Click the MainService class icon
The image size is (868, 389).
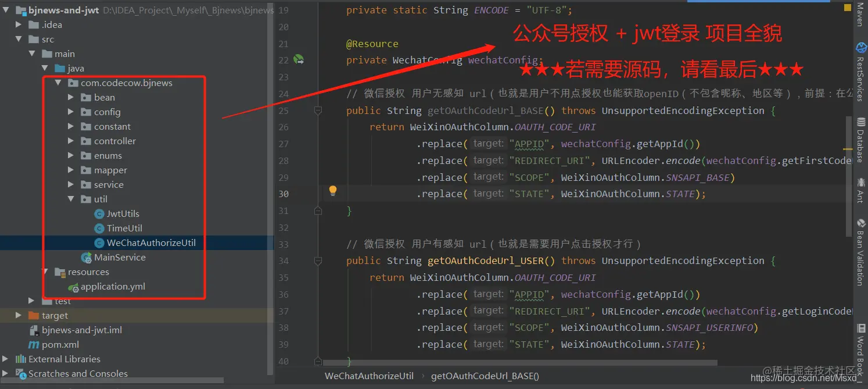[87, 258]
